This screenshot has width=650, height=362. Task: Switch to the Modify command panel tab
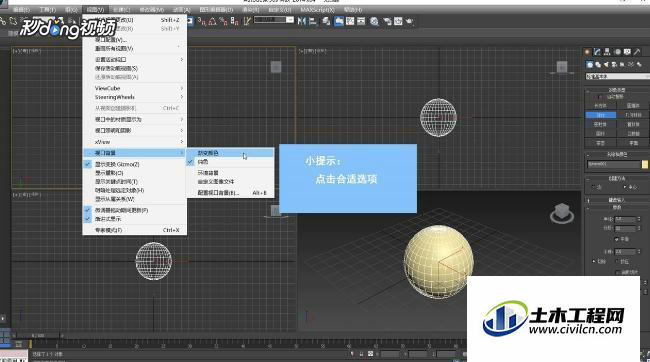(x=597, y=52)
